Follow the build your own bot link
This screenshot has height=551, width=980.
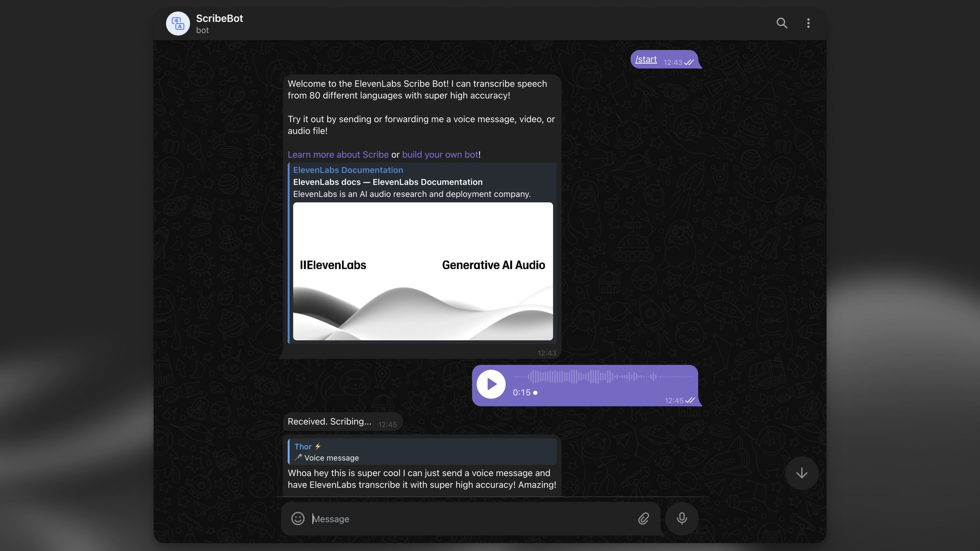[440, 154]
